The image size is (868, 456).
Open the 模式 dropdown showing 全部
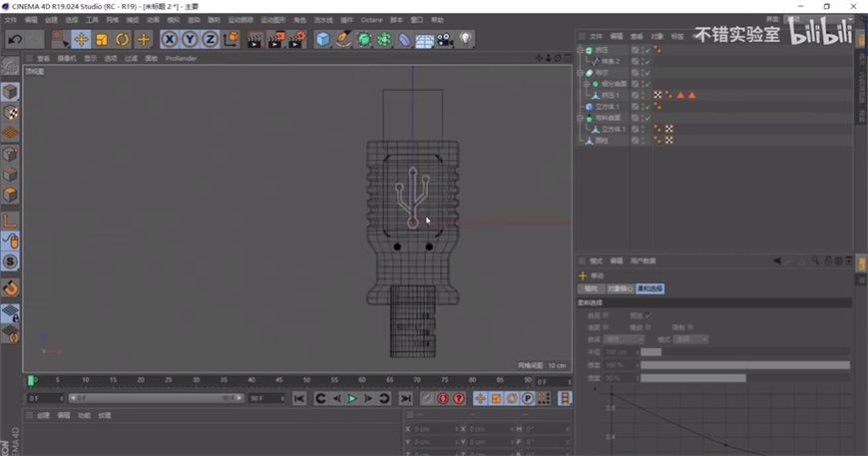point(691,339)
